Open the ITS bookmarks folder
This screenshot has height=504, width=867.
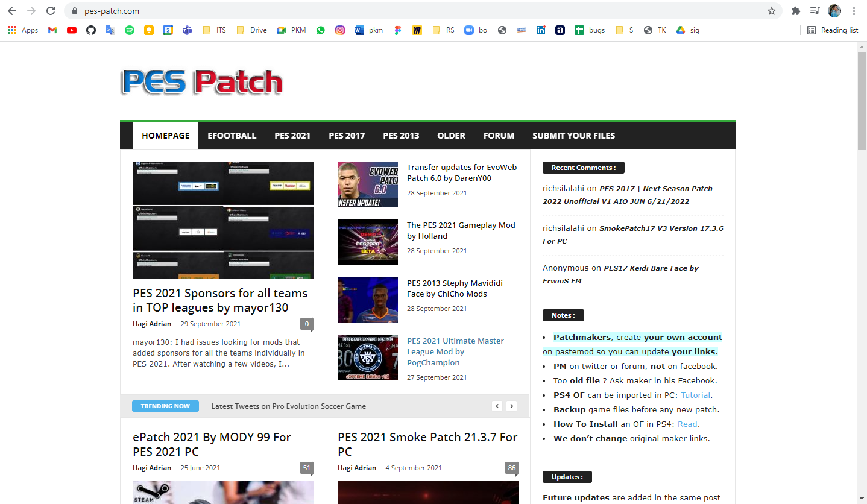(x=215, y=30)
